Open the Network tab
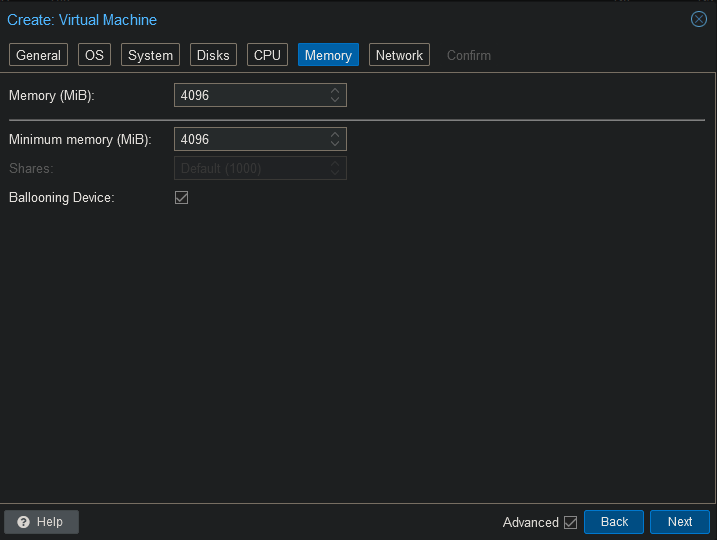The image size is (717, 540). 399,55
